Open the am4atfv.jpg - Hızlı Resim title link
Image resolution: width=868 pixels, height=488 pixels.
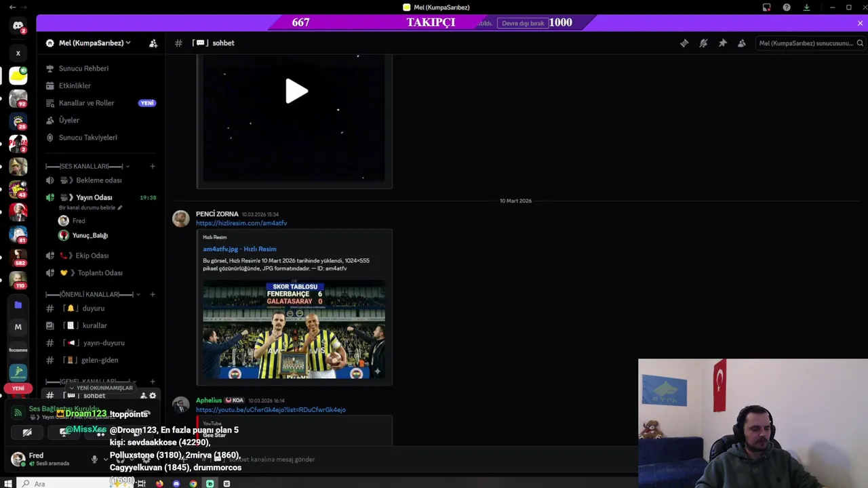coord(239,249)
